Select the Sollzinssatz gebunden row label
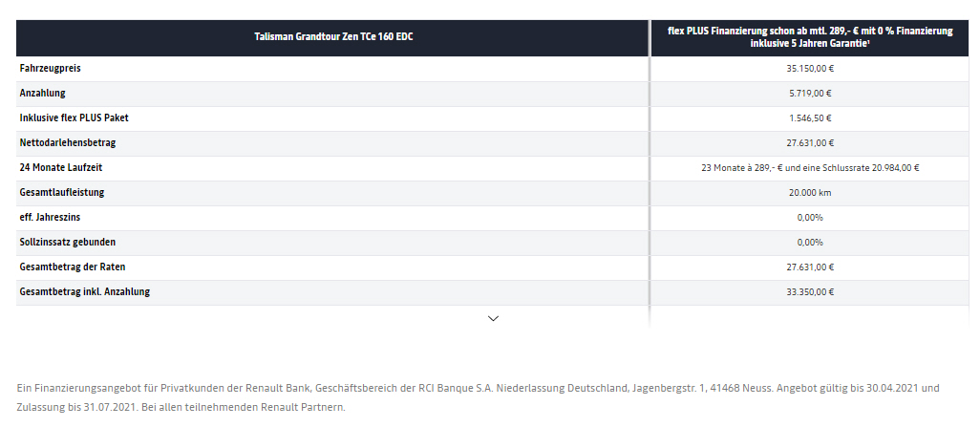This screenshot has height=427, width=980. (x=67, y=243)
